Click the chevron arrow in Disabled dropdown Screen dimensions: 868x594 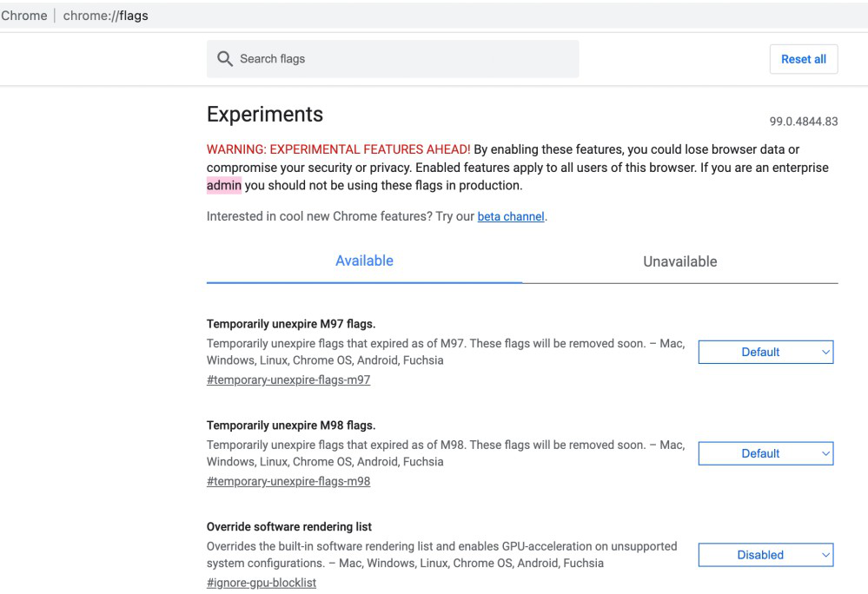(x=825, y=556)
